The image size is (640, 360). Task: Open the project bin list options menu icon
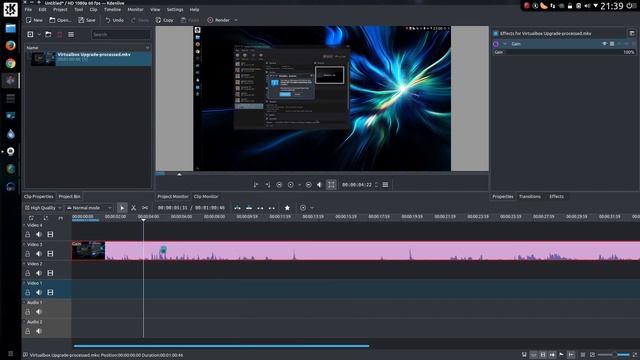coord(71,35)
